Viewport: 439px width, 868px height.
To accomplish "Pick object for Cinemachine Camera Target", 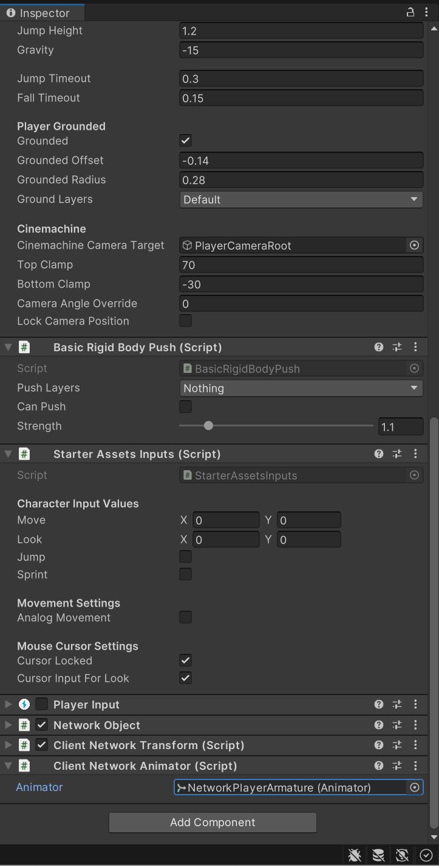I will pyautogui.click(x=415, y=246).
